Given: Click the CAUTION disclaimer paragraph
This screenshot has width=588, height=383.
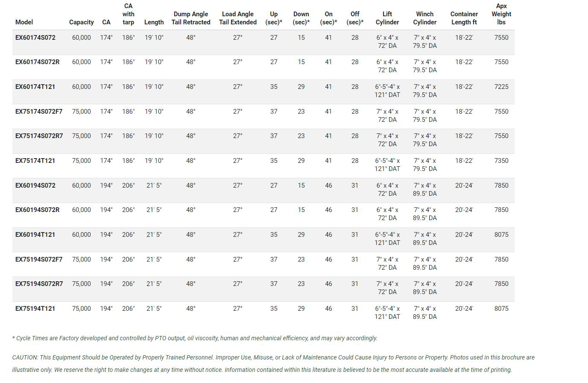Looking at the screenshot, I should click(273, 363).
